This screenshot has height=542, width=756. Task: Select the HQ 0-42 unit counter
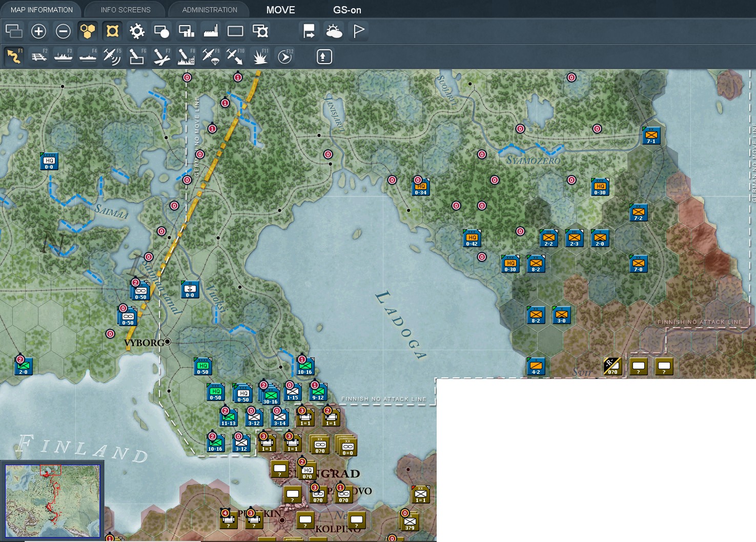472,238
